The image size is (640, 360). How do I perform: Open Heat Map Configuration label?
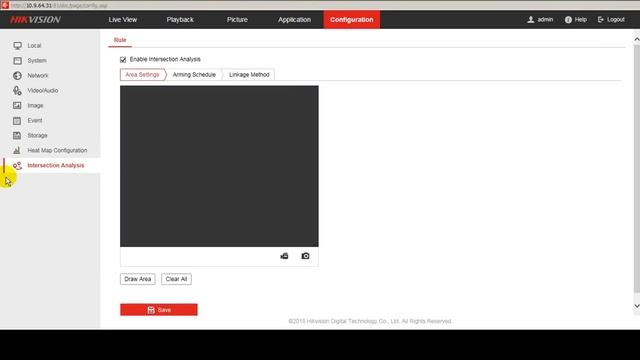[x=57, y=150]
